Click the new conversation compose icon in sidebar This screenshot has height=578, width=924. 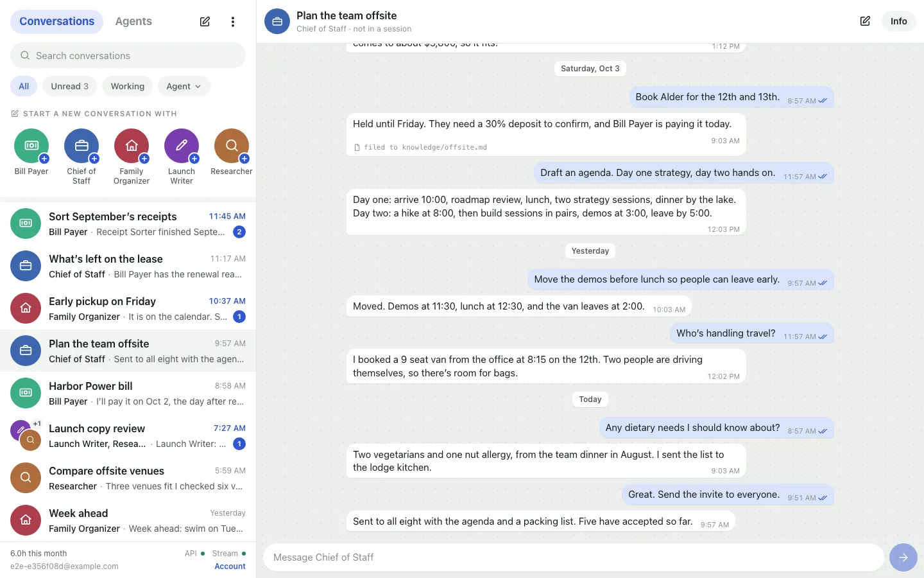point(205,22)
